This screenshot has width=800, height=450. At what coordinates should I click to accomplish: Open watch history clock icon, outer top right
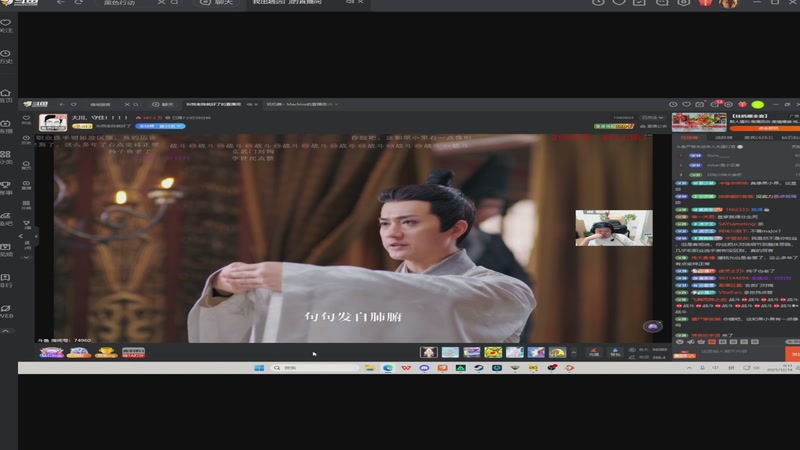click(598, 3)
